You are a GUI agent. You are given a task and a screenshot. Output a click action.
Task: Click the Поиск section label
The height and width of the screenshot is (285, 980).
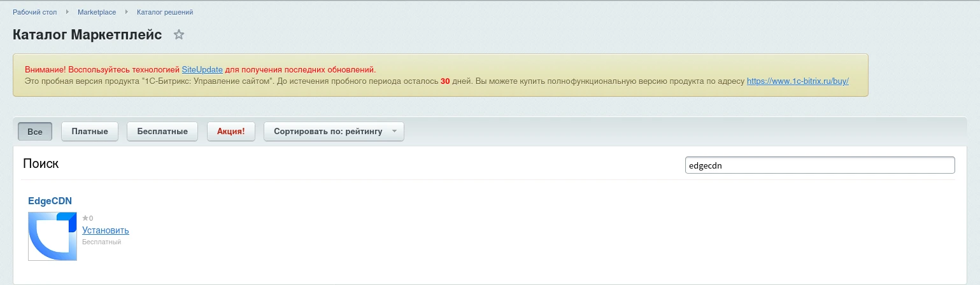point(41,163)
